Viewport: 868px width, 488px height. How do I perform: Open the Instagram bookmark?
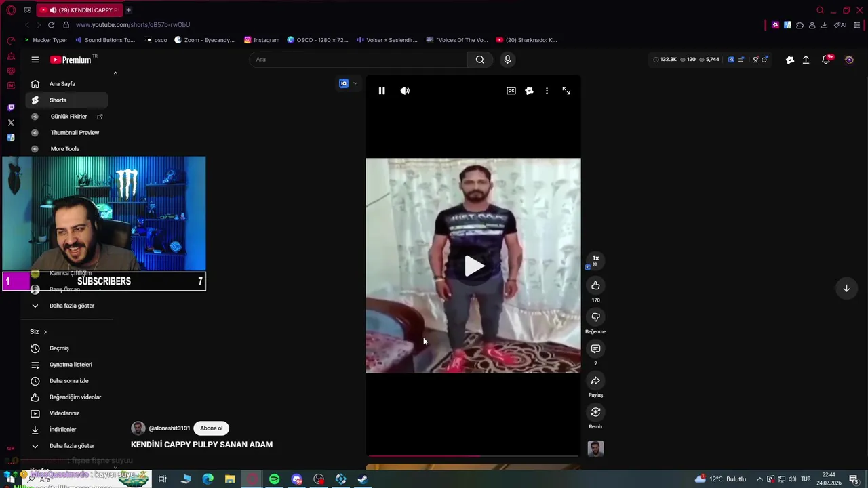262,40
